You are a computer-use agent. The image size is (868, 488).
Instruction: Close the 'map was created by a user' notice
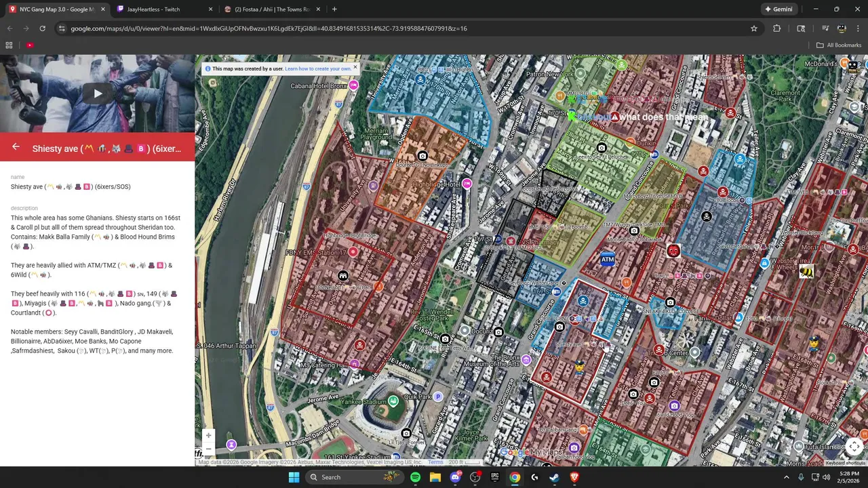pyautogui.click(x=355, y=67)
